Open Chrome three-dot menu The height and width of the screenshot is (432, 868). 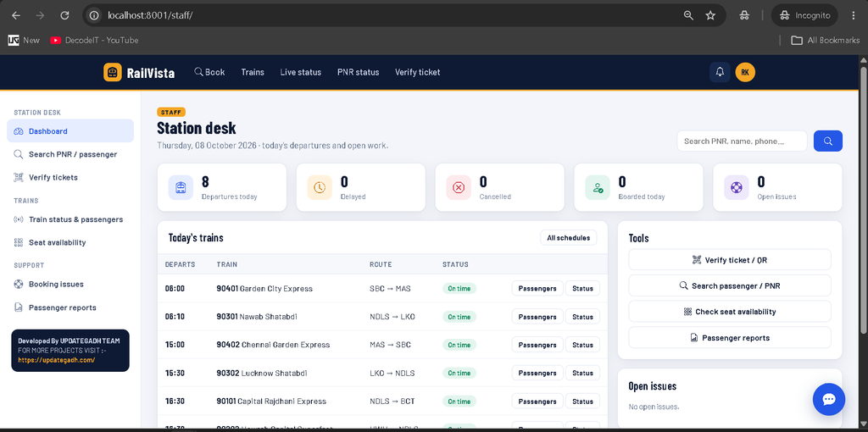click(x=853, y=15)
